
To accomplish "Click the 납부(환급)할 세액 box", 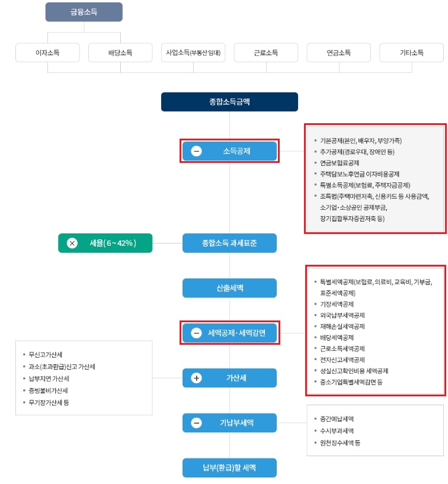I will (229, 467).
